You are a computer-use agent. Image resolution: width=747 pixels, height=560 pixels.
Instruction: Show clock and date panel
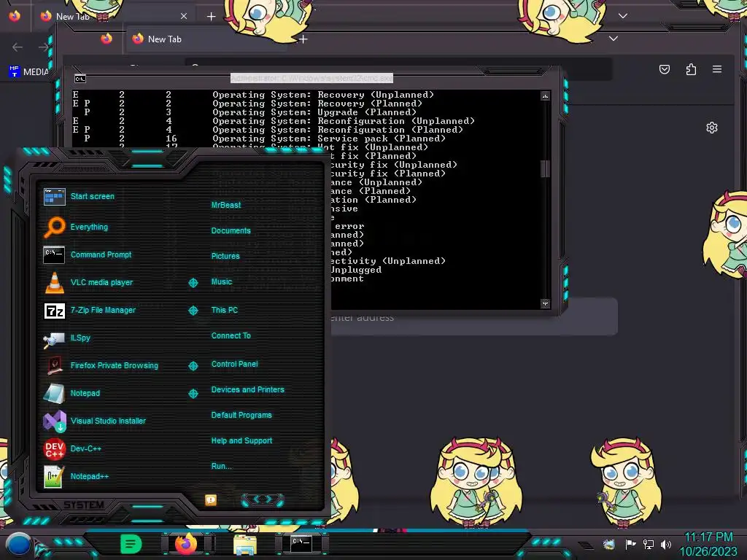[708, 544]
